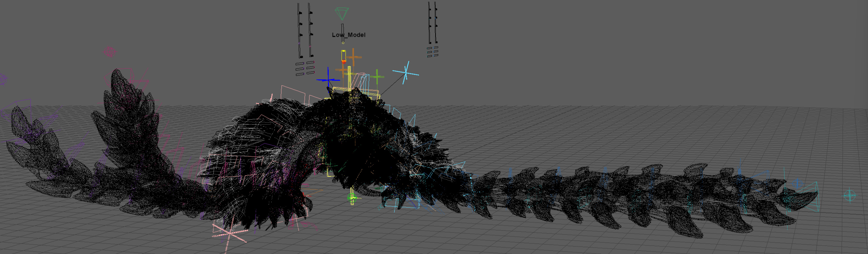Click the Low_Model slider's yellow circle handle
The image size is (868, 254).
tap(343, 43)
